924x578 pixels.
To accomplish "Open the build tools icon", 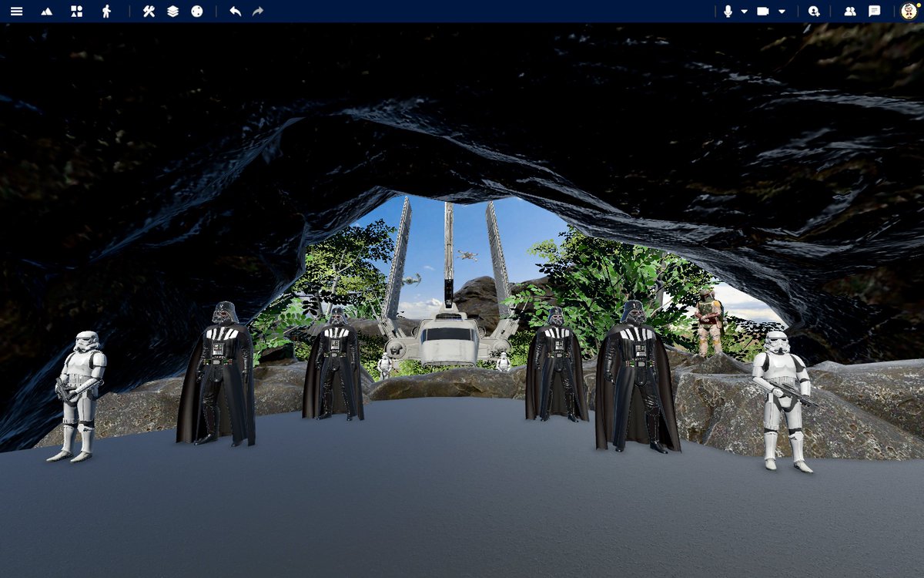I will point(149,12).
